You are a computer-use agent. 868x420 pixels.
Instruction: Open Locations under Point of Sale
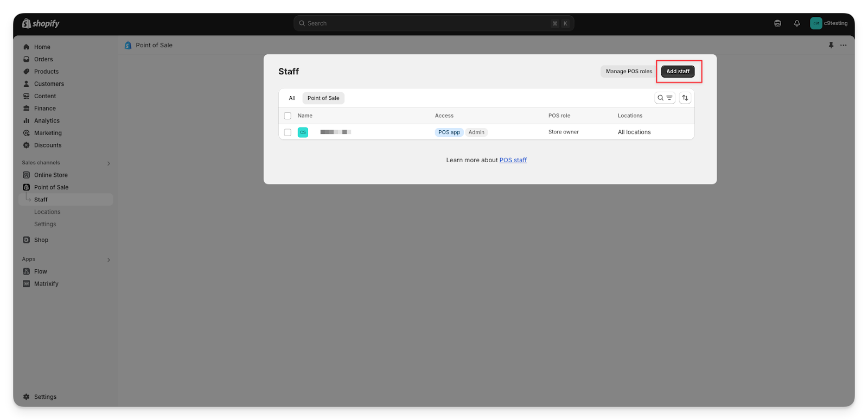[x=47, y=212]
